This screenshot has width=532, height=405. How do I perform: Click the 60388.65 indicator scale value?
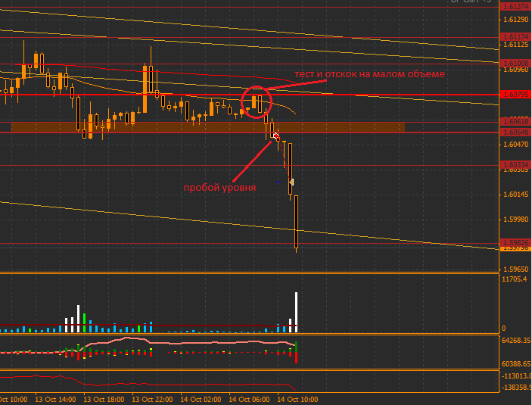(516, 364)
